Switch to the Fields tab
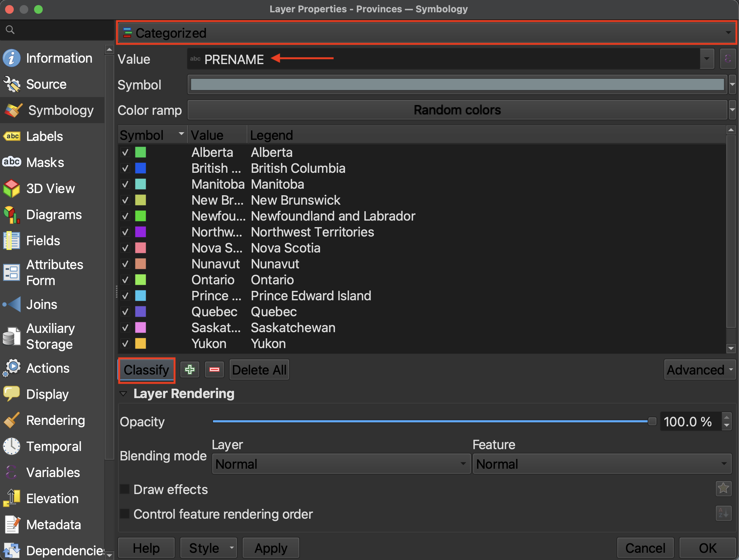Screen dimensions: 739x560 point(43,241)
